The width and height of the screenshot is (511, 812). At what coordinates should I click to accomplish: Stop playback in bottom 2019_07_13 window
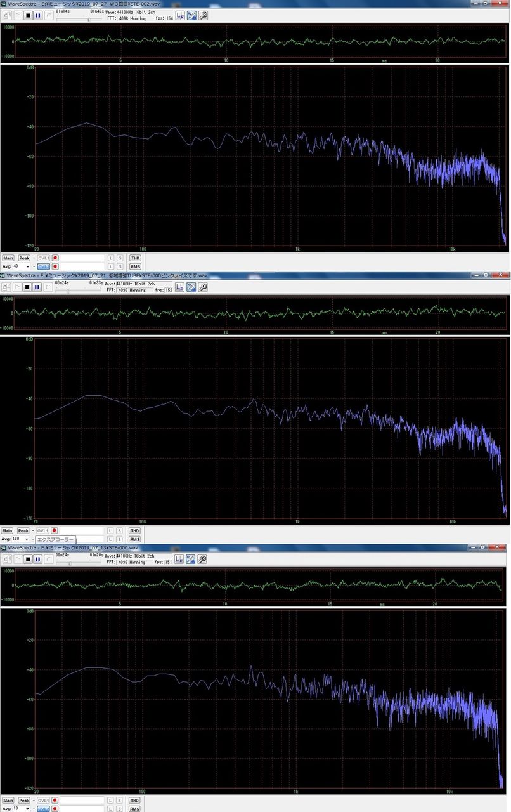pyautogui.click(x=28, y=560)
